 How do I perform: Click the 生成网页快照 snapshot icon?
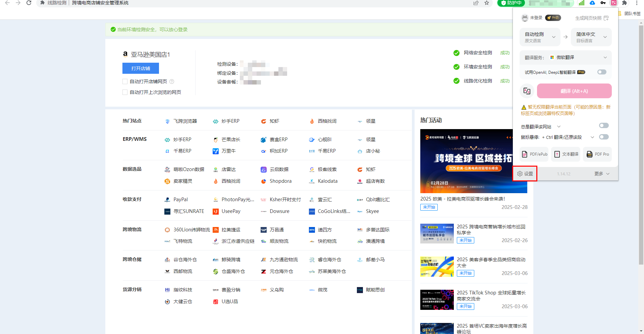pyautogui.click(x=606, y=18)
